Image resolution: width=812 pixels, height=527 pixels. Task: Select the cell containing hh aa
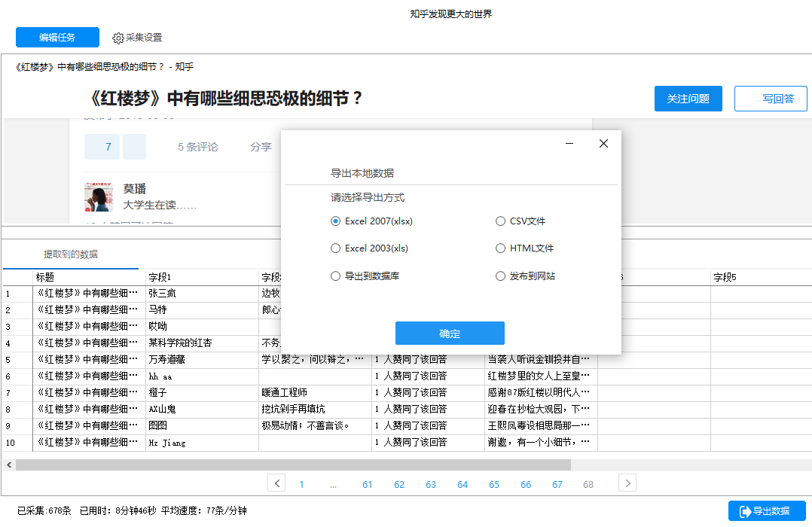[203, 376]
